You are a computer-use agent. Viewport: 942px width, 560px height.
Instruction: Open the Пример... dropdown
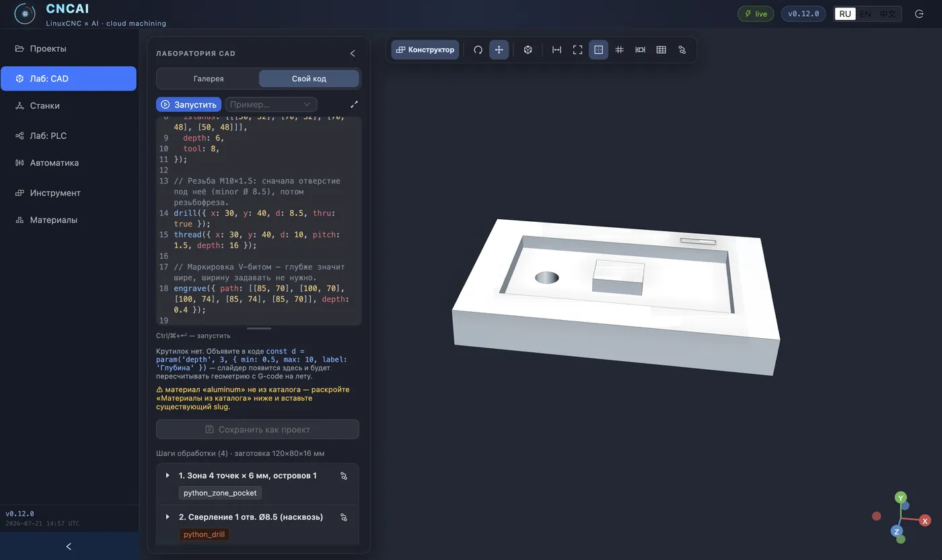[271, 104]
